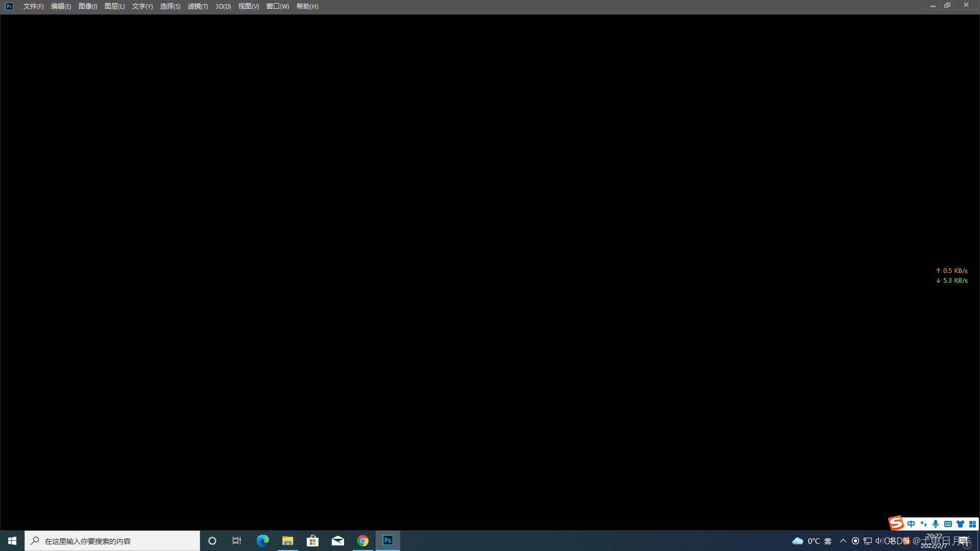Click the Cortana circle icon
The image size is (980, 551).
pyautogui.click(x=212, y=541)
